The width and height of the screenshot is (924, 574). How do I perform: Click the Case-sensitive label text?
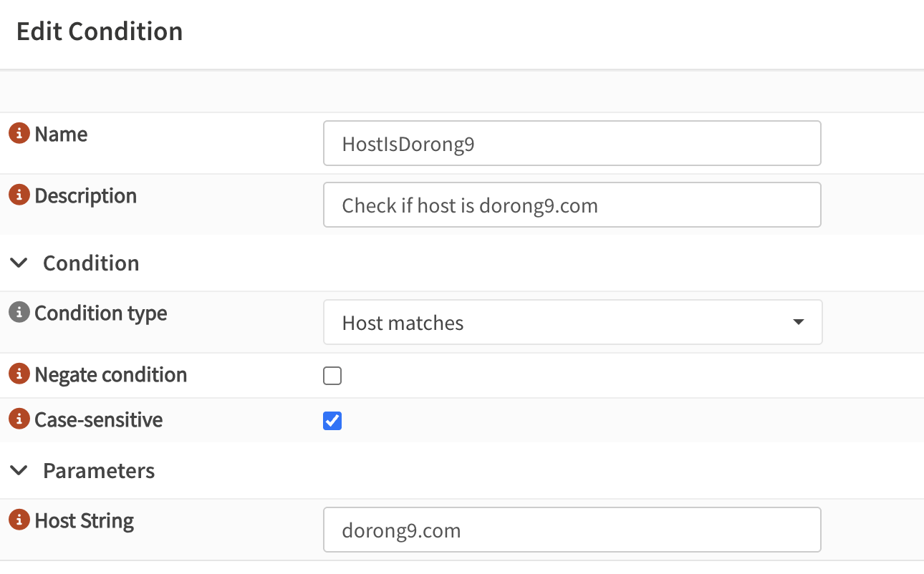pyautogui.click(x=99, y=419)
